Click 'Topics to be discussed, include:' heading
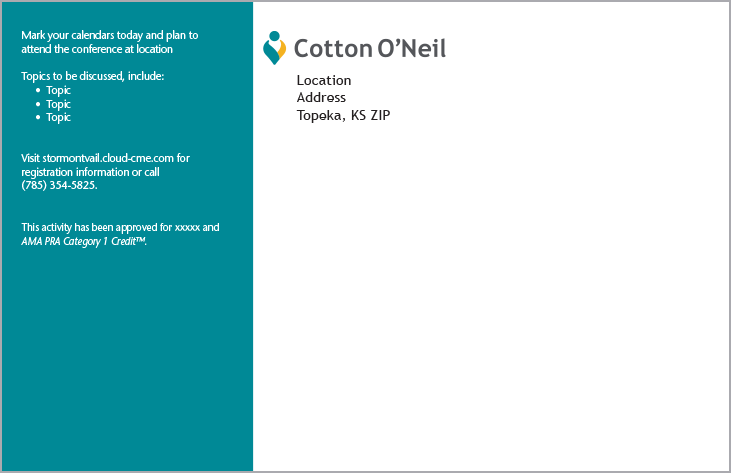 (x=92, y=76)
